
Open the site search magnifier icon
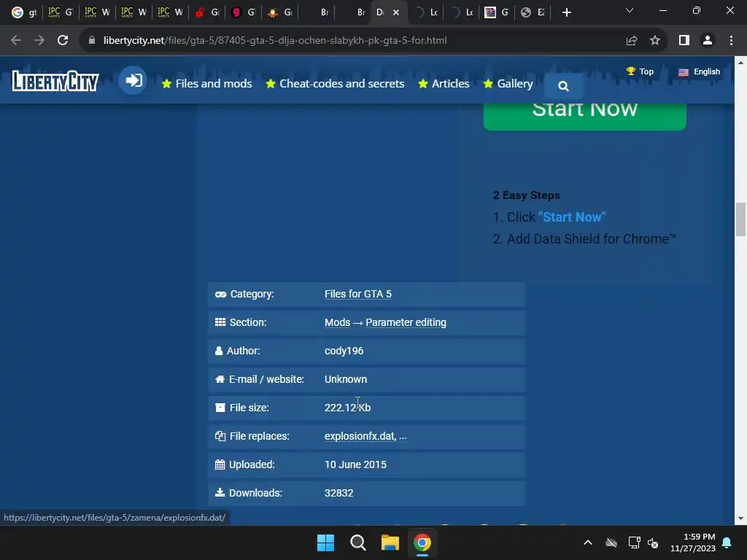[564, 86]
